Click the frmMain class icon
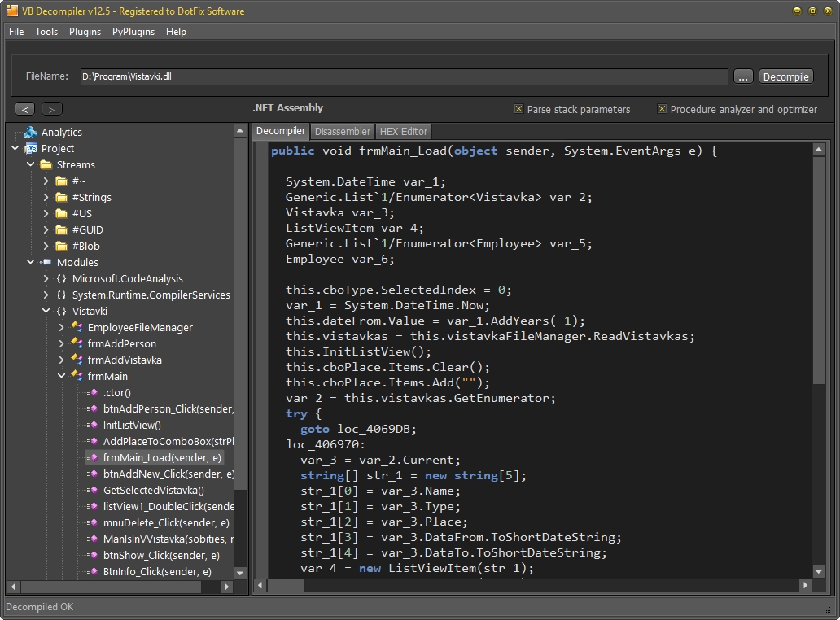 [77, 376]
